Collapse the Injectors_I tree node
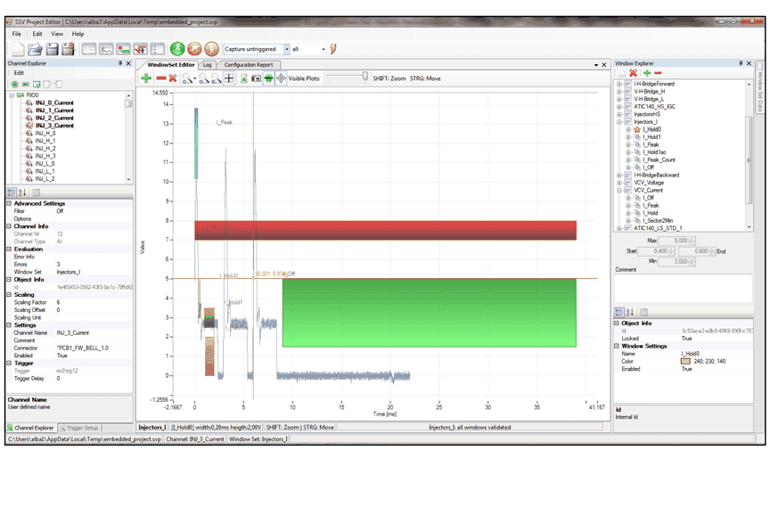This screenshot has width=770, height=532. (619, 122)
